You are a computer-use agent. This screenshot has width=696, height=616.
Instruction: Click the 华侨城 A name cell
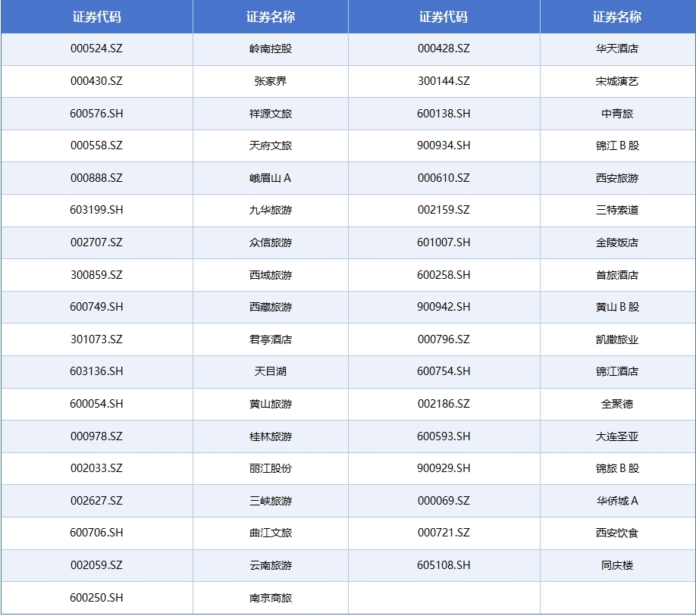pyautogui.click(x=617, y=501)
